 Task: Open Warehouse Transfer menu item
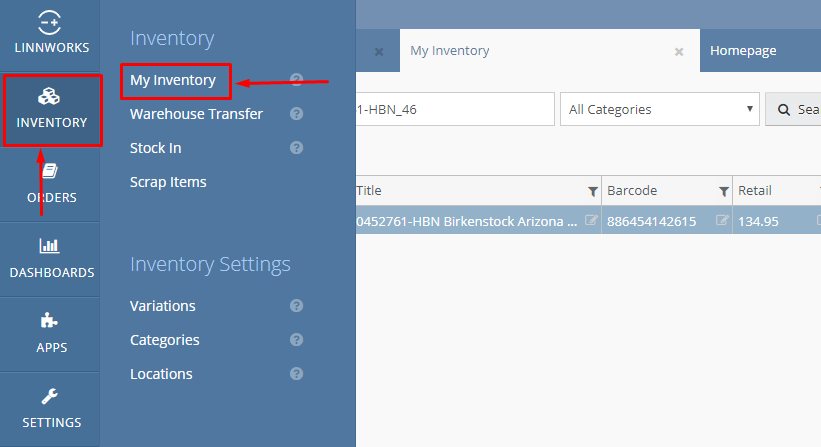(x=196, y=114)
